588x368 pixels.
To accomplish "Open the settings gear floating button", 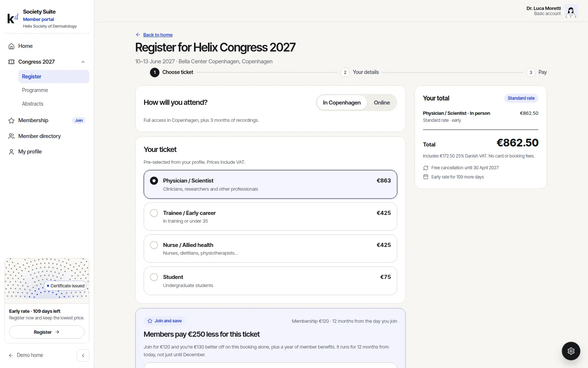I will click(x=571, y=351).
